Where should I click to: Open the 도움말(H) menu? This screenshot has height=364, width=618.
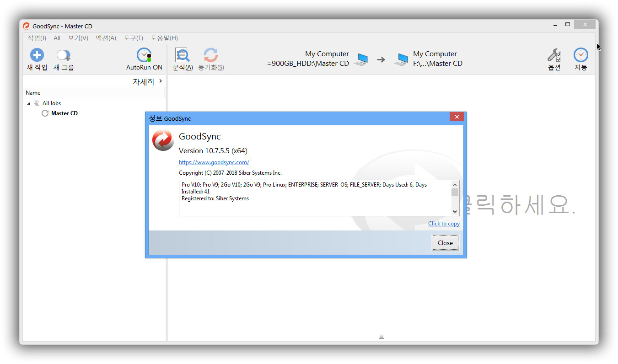(x=164, y=38)
